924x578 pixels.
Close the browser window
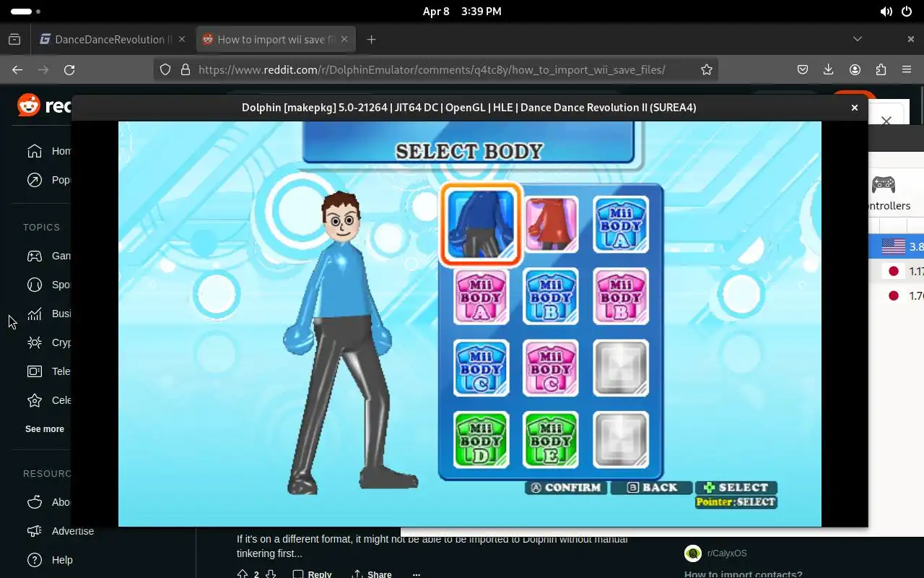911,40
